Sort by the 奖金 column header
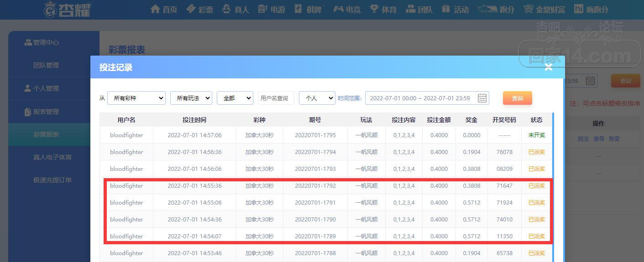644x262 pixels. (x=471, y=120)
